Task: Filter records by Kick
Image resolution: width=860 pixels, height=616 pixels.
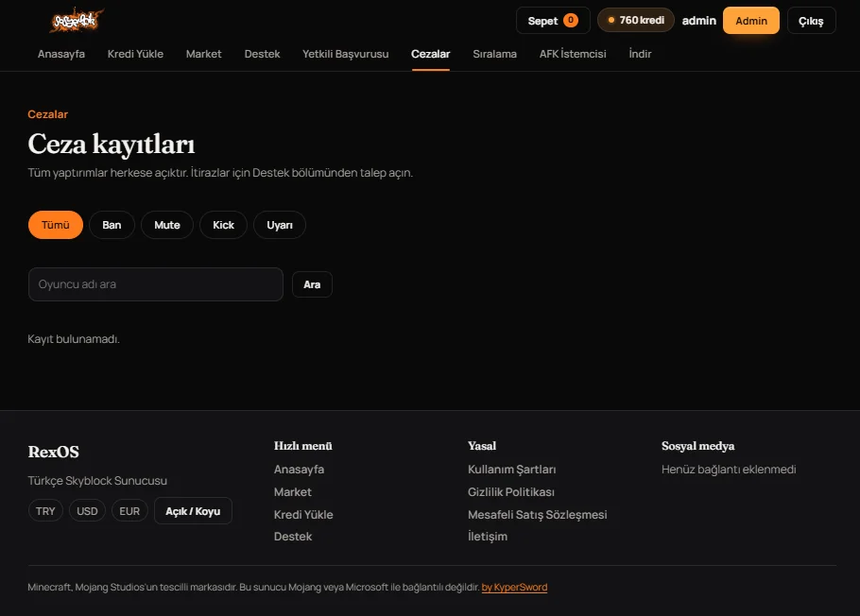Action: tap(223, 225)
